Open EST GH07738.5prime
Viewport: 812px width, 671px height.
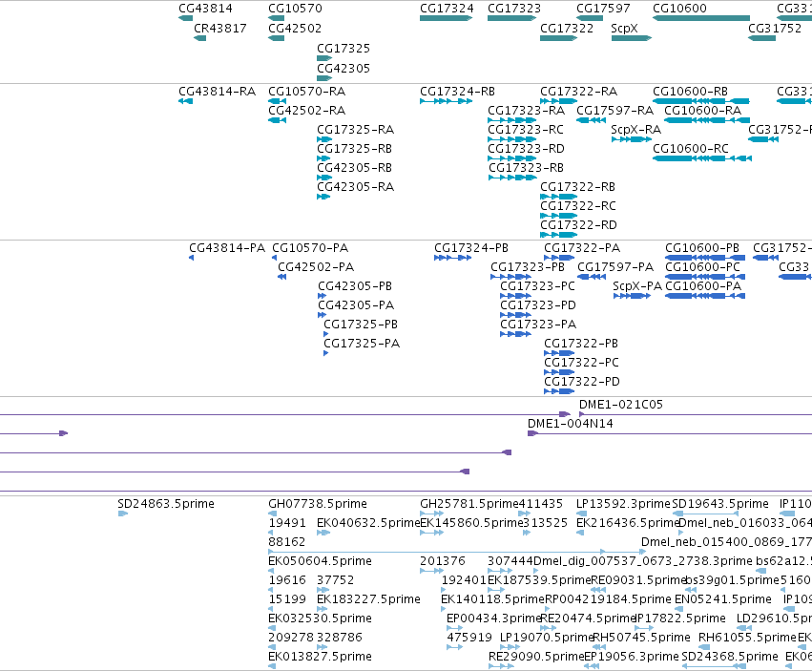point(318,504)
